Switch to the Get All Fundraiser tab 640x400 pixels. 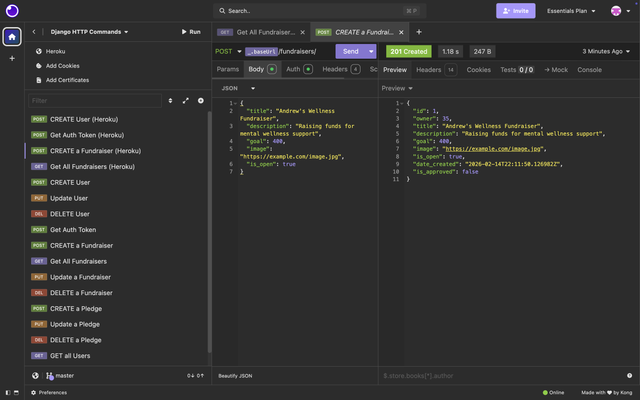261,32
